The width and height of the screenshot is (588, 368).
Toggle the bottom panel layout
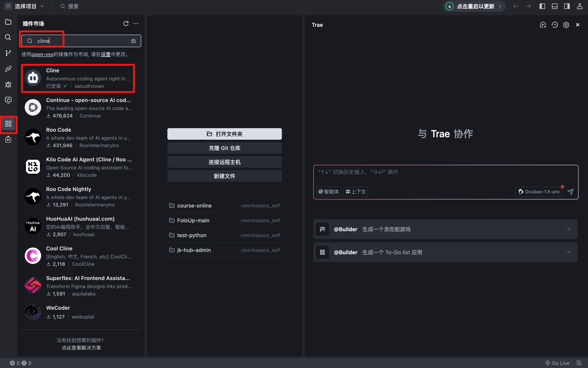(x=554, y=6)
